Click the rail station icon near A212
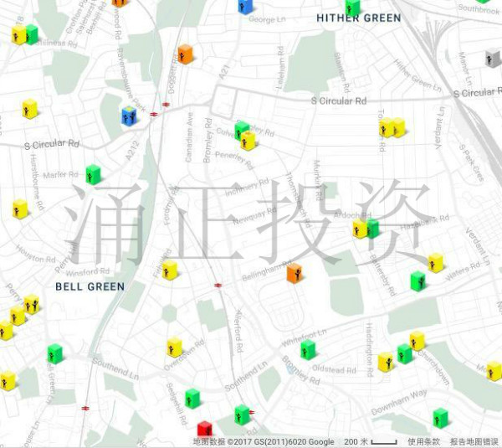This screenshot has width=502, height=448. click(154, 114)
